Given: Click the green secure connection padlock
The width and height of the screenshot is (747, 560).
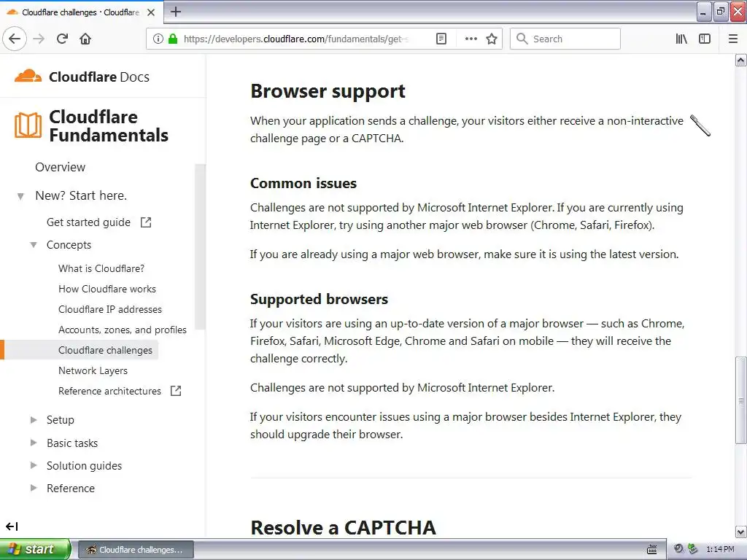Looking at the screenshot, I should (173, 39).
